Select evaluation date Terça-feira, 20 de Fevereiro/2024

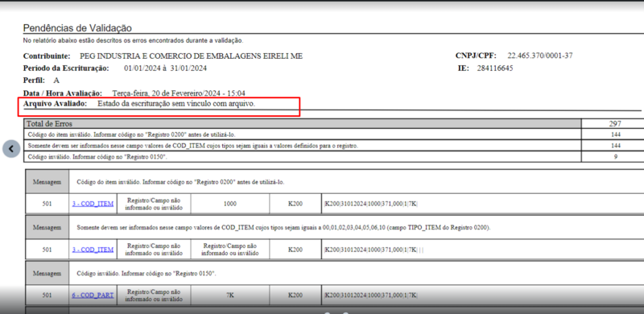167,93
